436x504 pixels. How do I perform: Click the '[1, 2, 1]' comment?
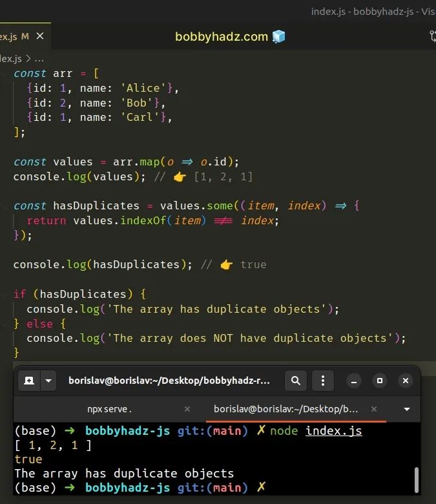pyautogui.click(x=223, y=177)
